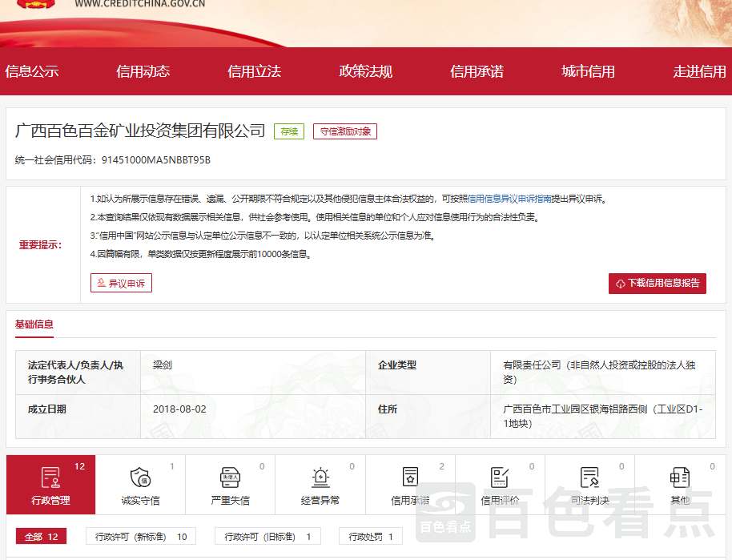
Task: Open the 信用评价 category icon
Action: tap(500, 477)
